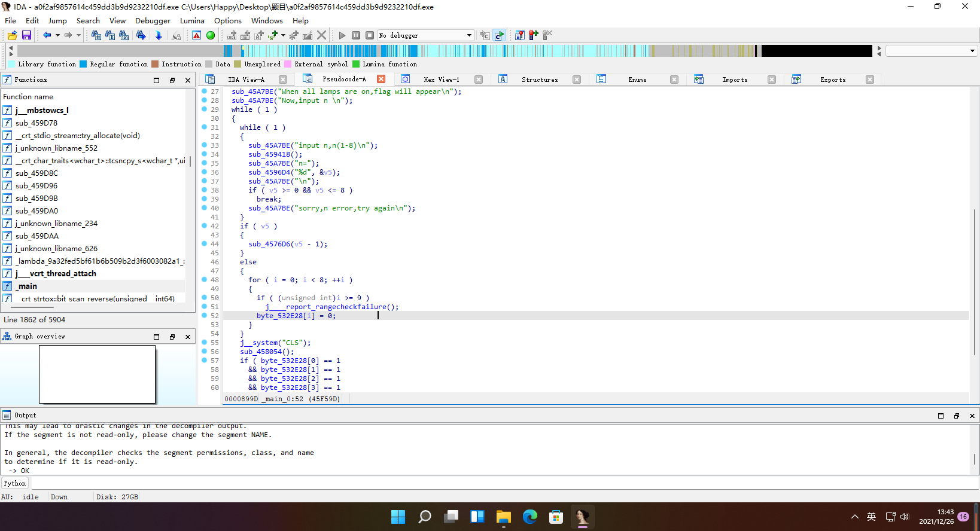Open the Debugger menu

[153, 20]
